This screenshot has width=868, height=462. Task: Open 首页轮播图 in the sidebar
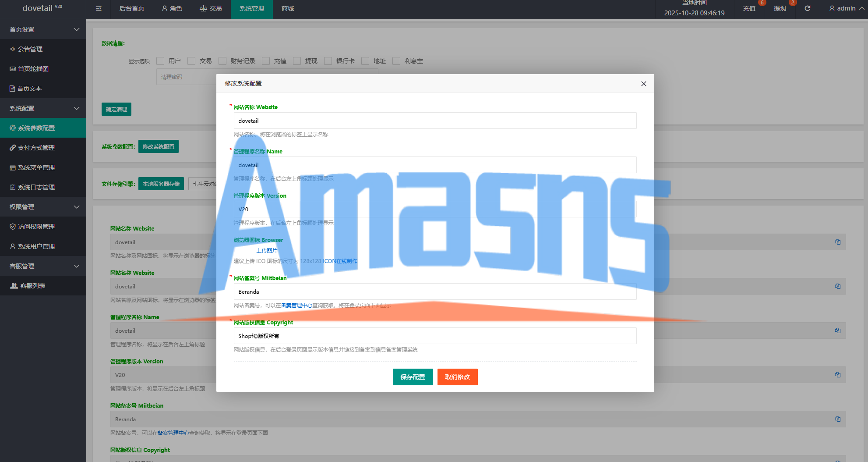point(43,69)
